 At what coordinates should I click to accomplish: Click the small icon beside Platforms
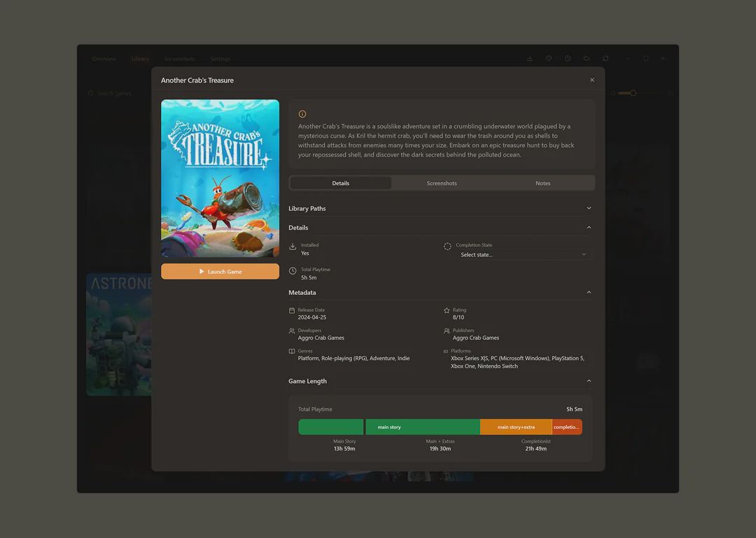coord(445,351)
